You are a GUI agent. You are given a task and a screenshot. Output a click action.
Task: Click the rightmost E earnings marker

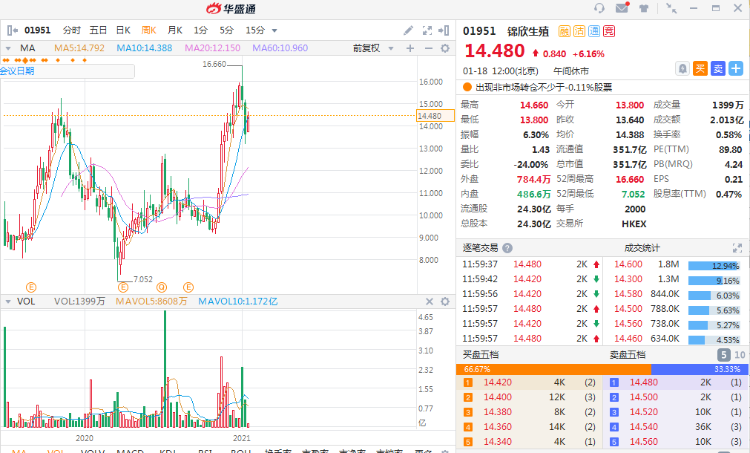188,287
